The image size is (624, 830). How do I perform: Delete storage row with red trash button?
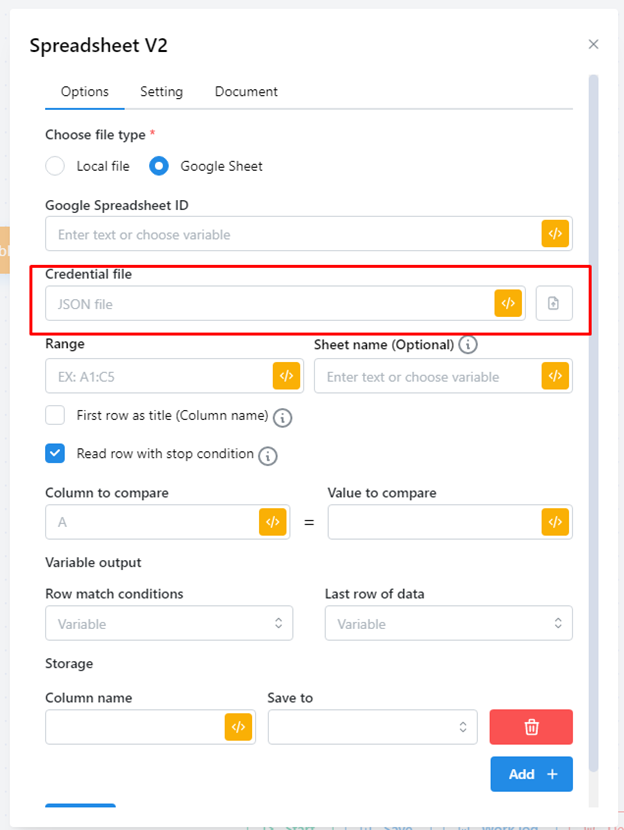pyautogui.click(x=531, y=727)
